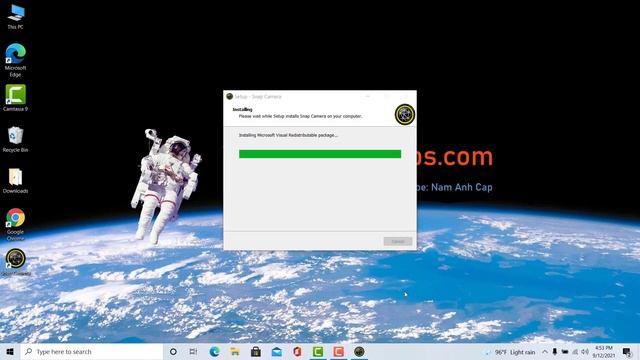The height and width of the screenshot is (360, 640).
Task: Open the notification center icon
Action: pyautogui.click(x=627, y=352)
